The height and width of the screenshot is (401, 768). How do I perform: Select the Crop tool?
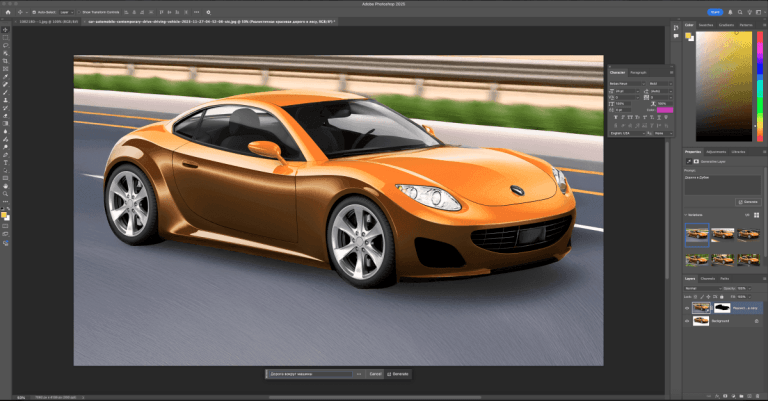point(5,61)
